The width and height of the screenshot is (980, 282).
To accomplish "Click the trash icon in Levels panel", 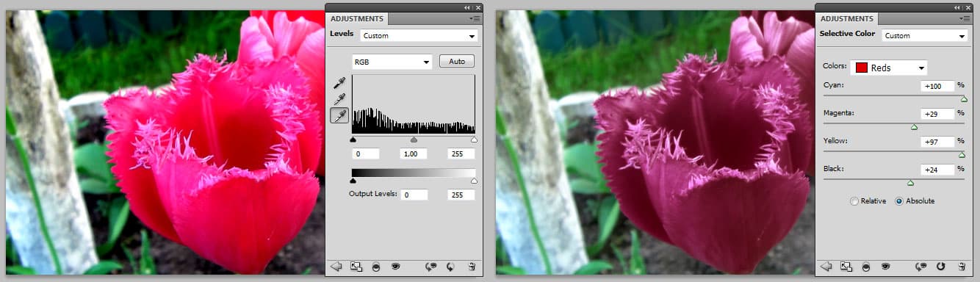I will coord(471,267).
